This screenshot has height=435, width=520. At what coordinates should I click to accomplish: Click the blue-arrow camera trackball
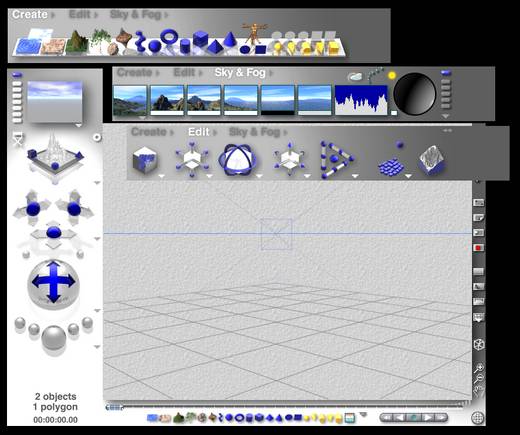(53, 283)
